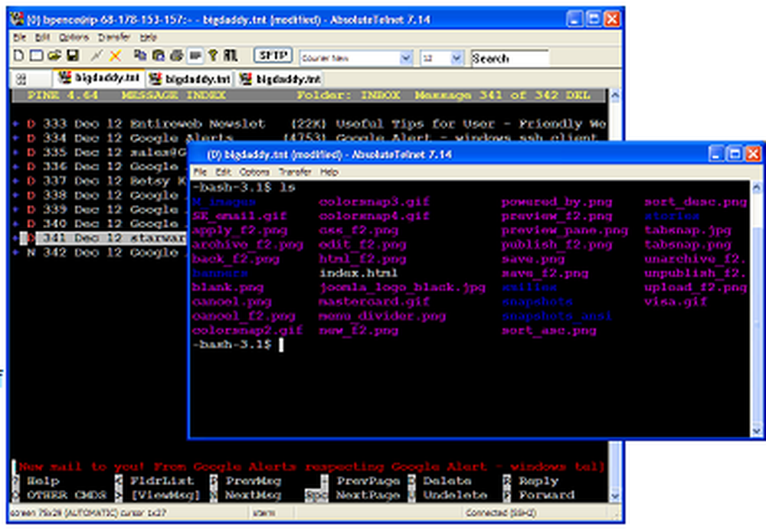
Task: Switch to the third bigdaddy.tnt tab
Action: coord(280,79)
